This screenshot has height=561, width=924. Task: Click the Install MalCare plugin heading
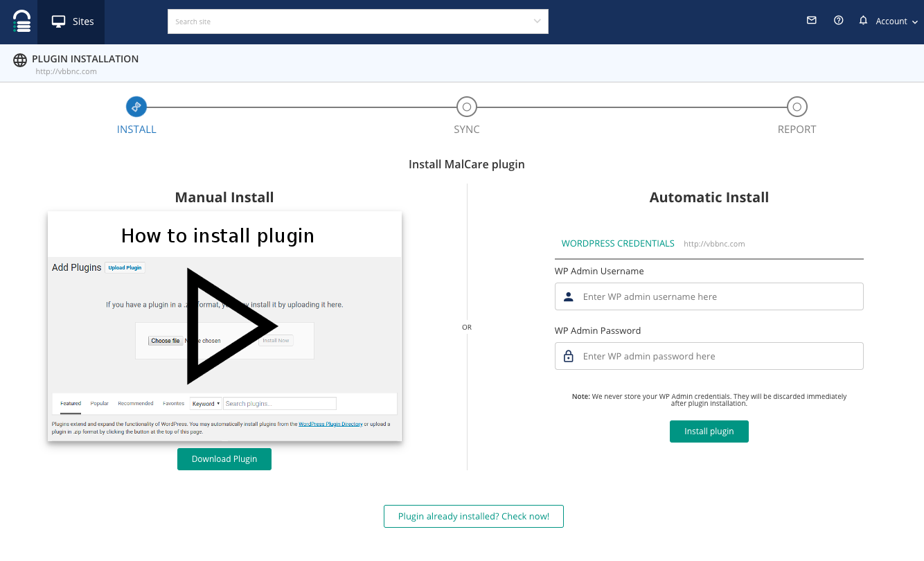[467, 165]
